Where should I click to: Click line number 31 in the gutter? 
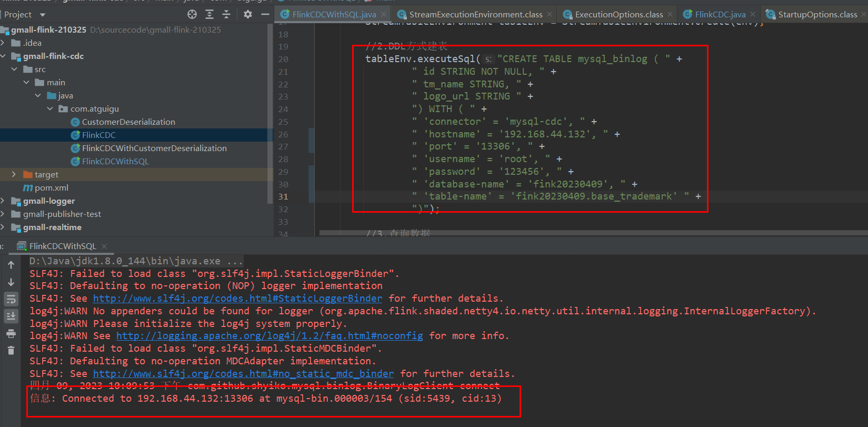(x=283, y=196)
